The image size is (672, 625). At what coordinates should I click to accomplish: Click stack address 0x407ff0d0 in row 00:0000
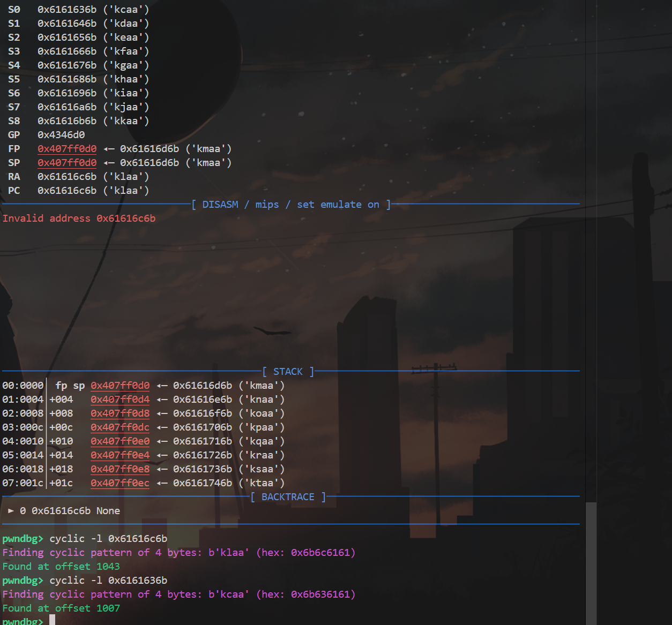[120, 386]
